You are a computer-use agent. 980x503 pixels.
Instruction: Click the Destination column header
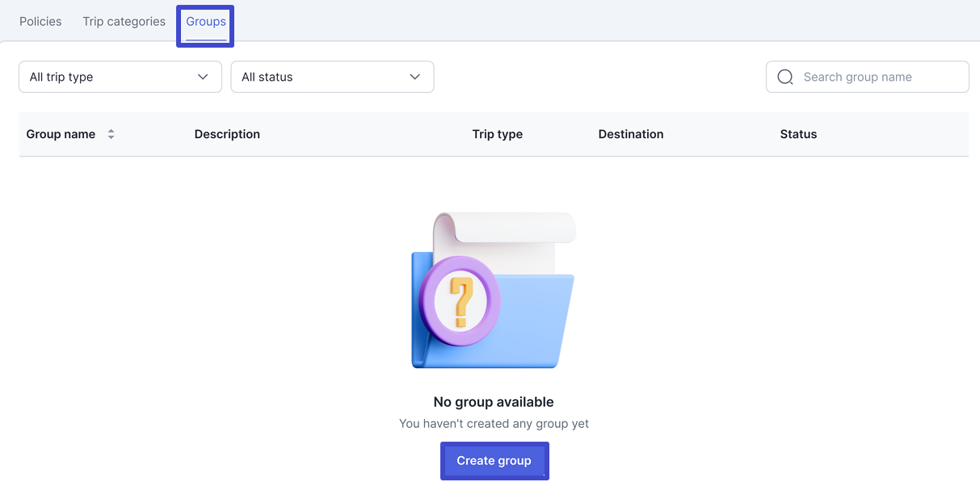pyautogui.click(x=630, y=134)
